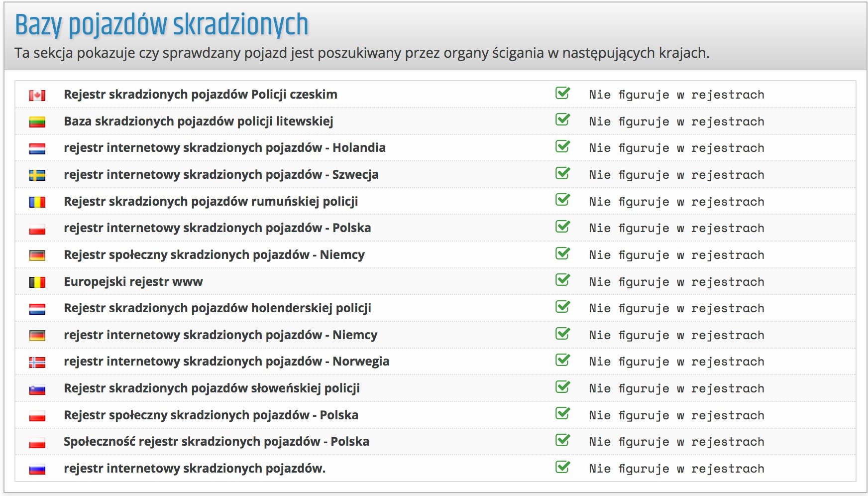
Task: Select 'Rejestr skradzionych pojazdów rumuńskiej policji'
Action: pos(211,202)
